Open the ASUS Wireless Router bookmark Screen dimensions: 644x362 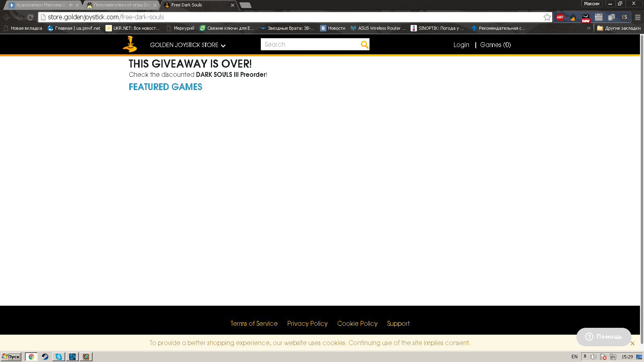(378, 28)
